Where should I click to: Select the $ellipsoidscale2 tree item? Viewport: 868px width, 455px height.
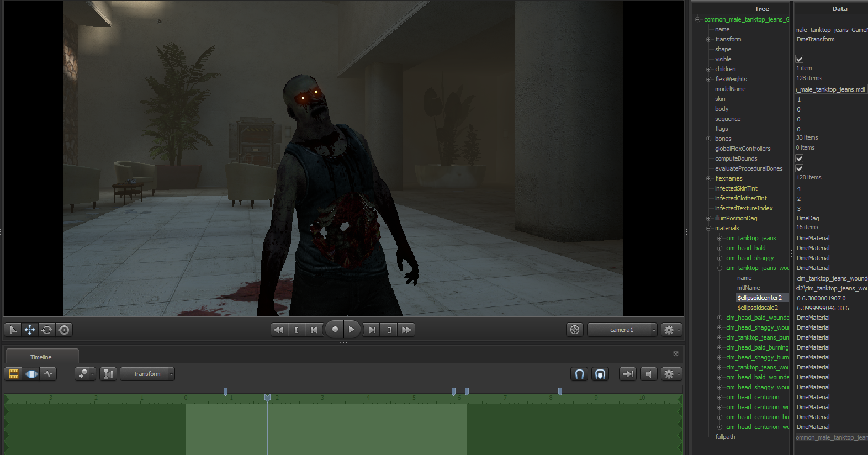click(x=758, y=308)
